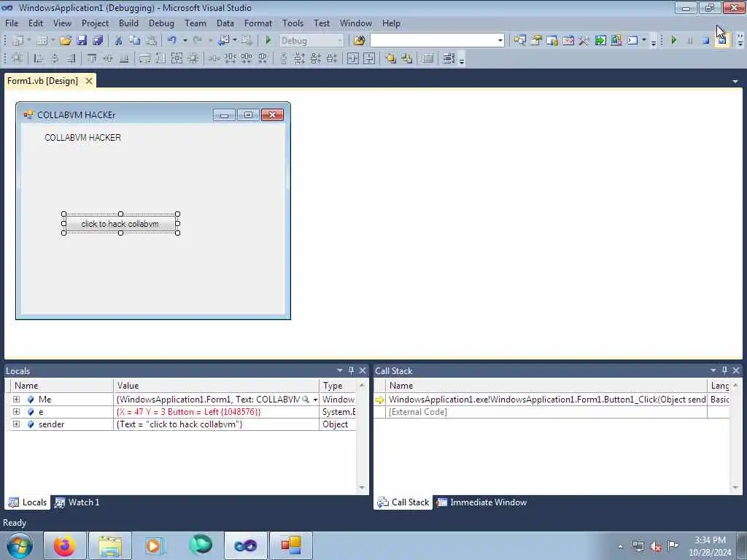Screen dimensions: 747x560
Task: Save All files with stacked disks icon
Action: [98, 41]
